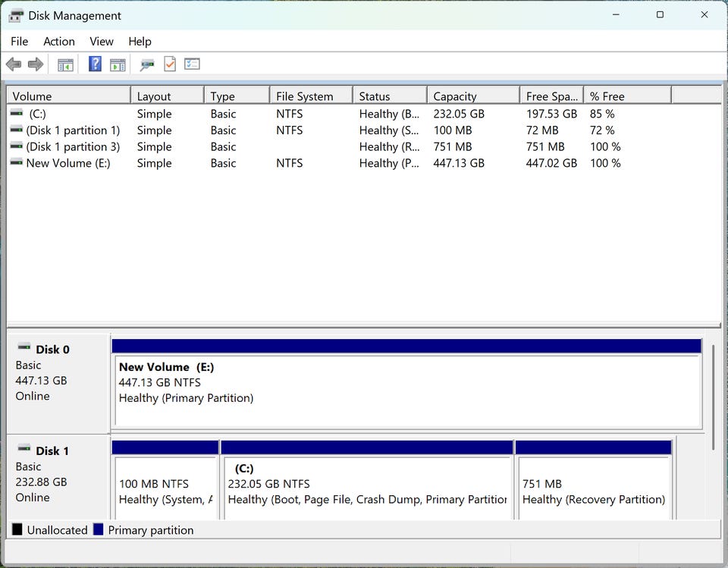This screenshot has height=568, width=728.
Task: Toggle the Show/Hide Action Pane icon
Action: point(118,64)
